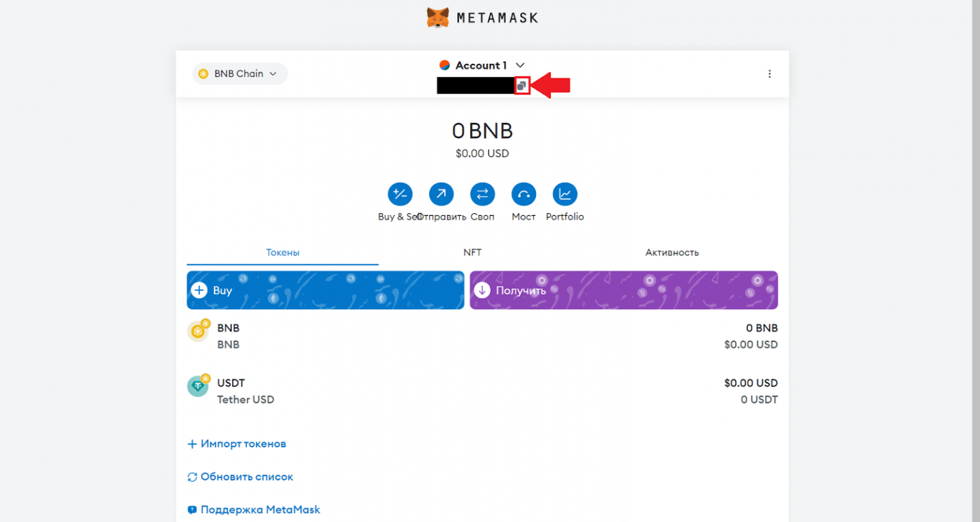Viewport: 980px width, 522px height.
Task: Click the USDT Tether token icon
Action: pyautogui.click(x=198, y=386)
